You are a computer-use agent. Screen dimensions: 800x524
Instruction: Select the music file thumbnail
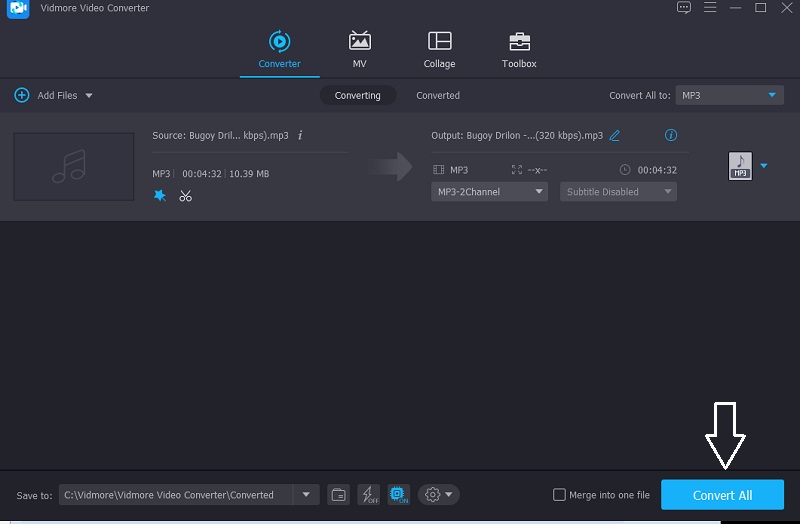pos(73,166)
